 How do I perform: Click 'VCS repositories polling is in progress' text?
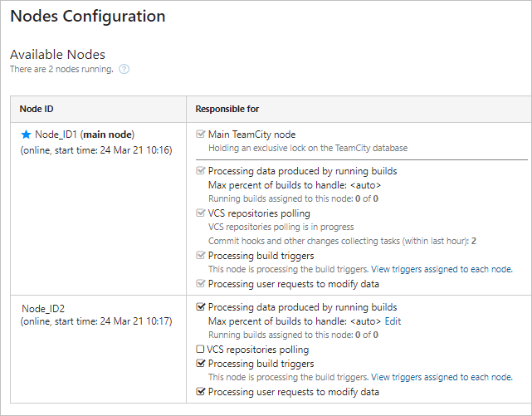pos(281,227)
